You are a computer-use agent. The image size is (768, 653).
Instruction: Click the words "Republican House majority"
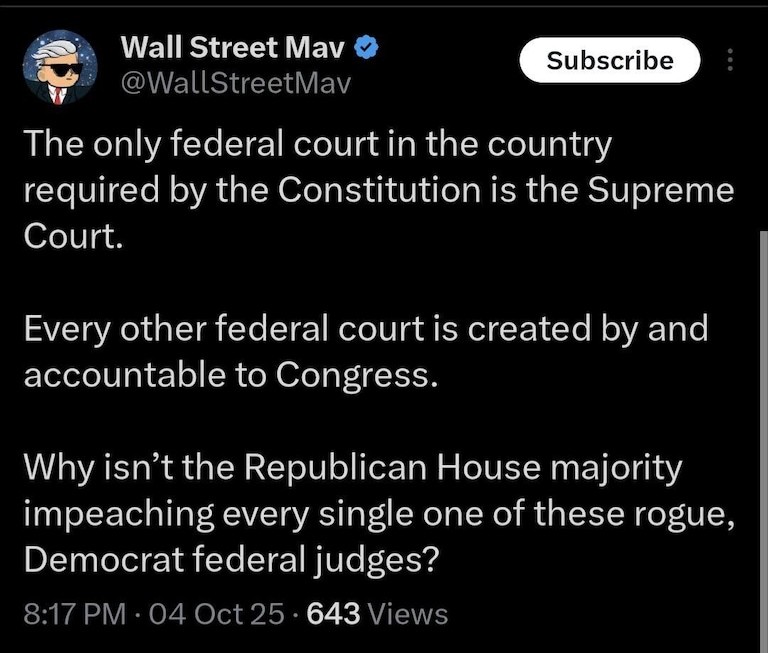[x=489, y=467]
